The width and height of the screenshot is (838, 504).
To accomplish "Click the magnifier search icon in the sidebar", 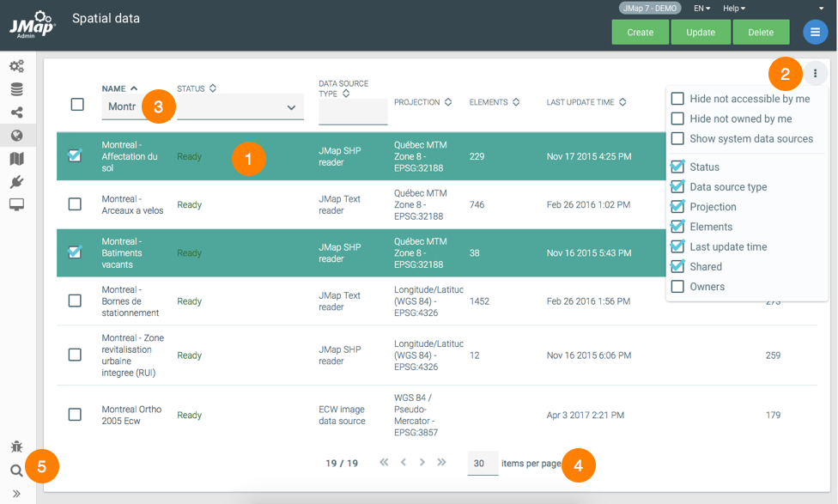I will 16,470.
